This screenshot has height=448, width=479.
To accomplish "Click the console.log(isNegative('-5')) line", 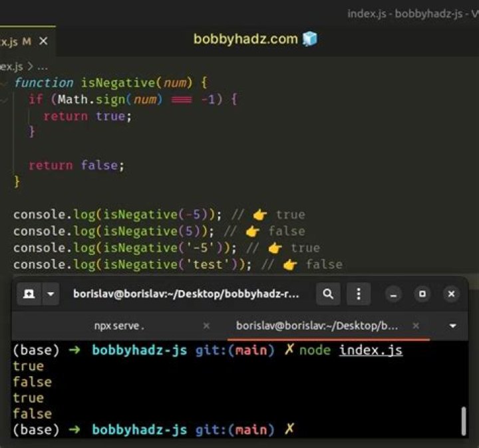I will tap(167, 248).
